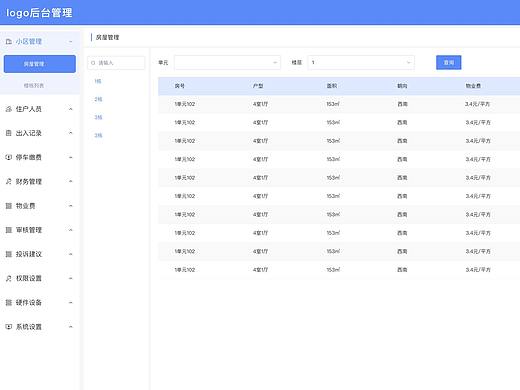The image size is (520, 390).
Task: Click the blue 查询 button
Action: point(449,63)
